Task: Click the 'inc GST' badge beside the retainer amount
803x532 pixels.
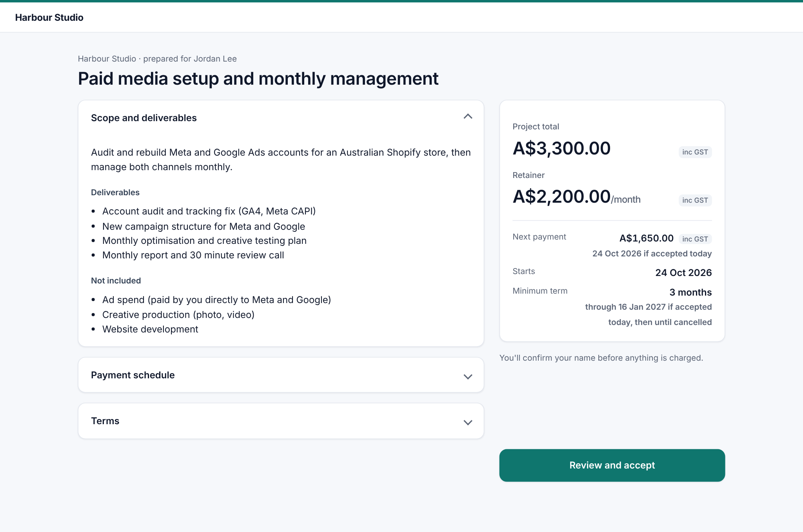Action: tap(695, 200)
